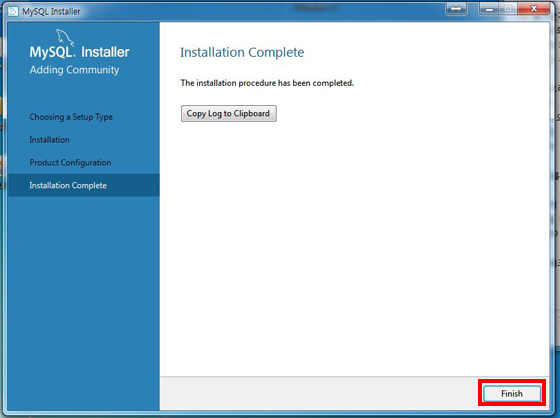The image size is (560, 418).
Task: Click the Installation Complete page heading
Action: pyautogui.click(x=242, y=53)
